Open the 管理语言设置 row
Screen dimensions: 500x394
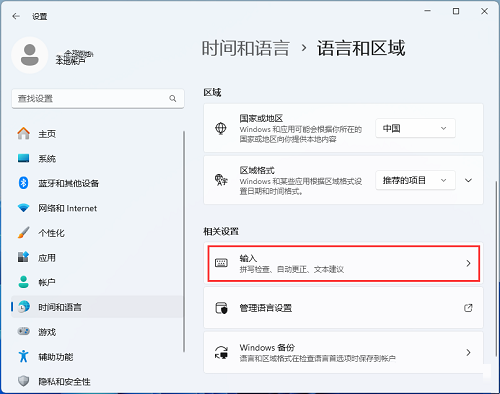click(343, 308)
